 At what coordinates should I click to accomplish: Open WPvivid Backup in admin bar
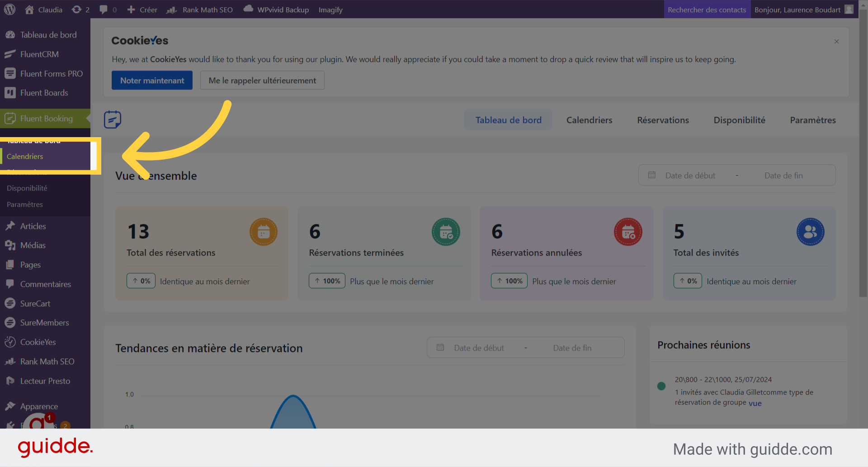pos(276,10)
